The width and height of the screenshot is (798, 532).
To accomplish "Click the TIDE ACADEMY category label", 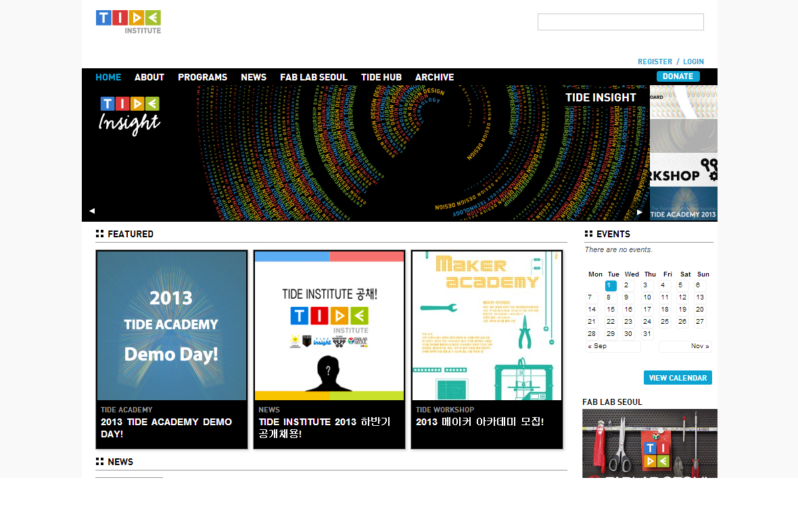I will coord(126,410).
